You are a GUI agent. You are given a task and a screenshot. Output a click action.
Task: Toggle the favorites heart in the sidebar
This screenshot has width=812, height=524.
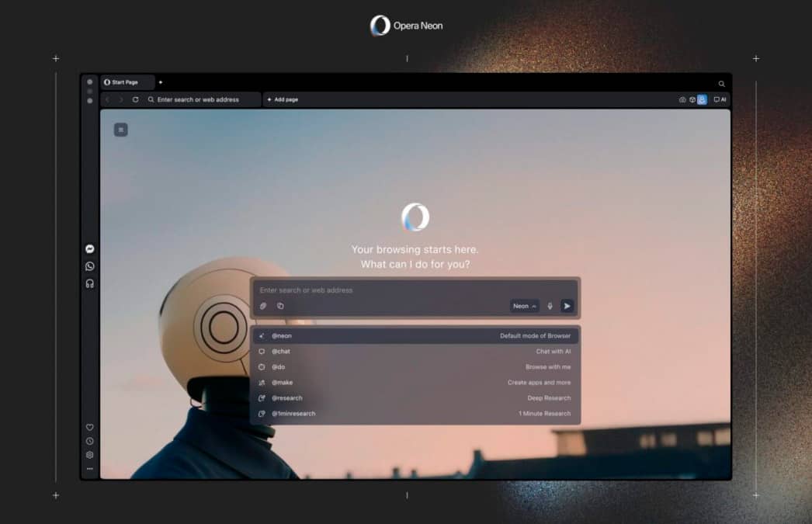[x=89, y=427]
